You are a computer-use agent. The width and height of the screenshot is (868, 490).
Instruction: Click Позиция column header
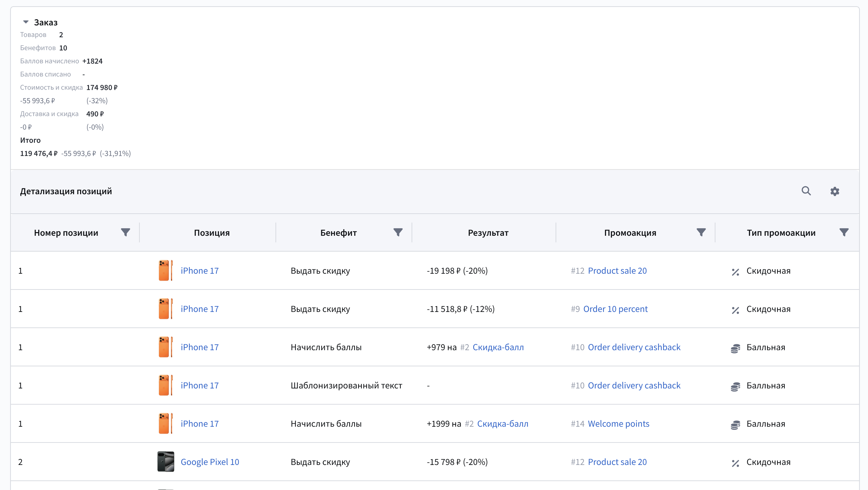[212, 233]
